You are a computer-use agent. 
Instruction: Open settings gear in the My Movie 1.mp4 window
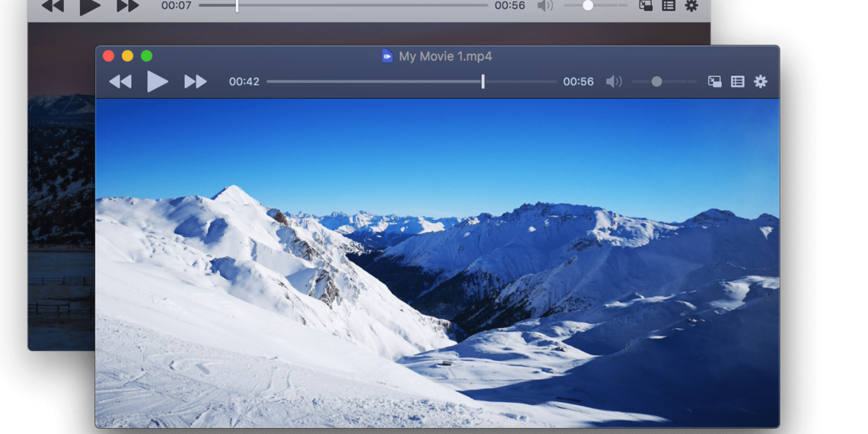point(760,81)
